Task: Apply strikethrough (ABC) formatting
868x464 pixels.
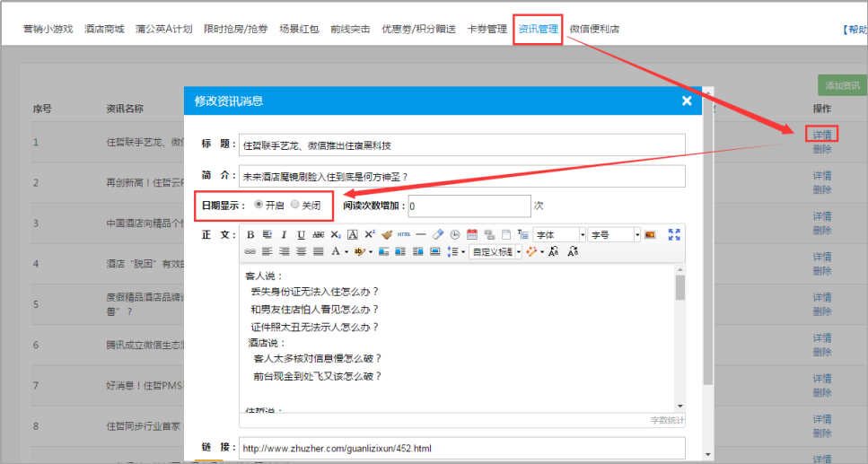Action: coord(319,235)
